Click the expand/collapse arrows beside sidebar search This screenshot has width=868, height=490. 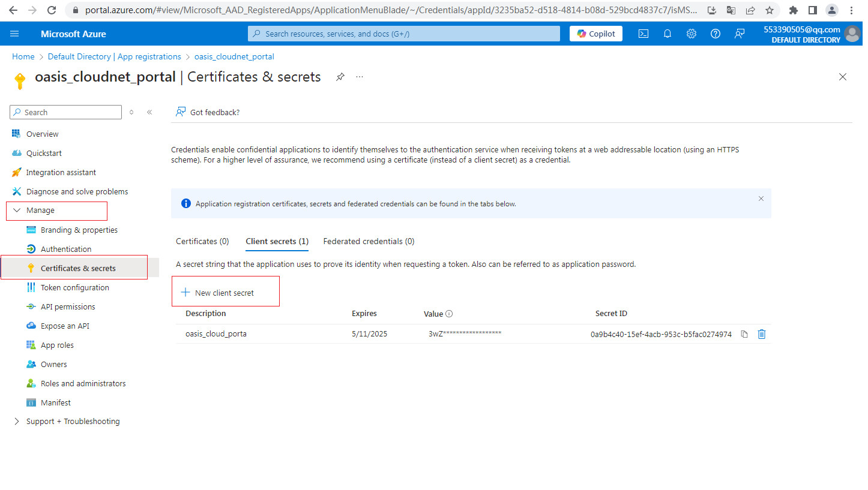[x=131, y=112]
